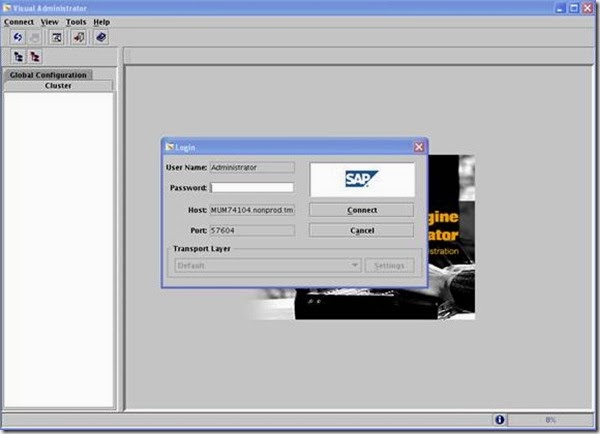This screenshot has width=600, height=434.
Task: Open the Transport Layer Default dropdown
Action: 268,266
